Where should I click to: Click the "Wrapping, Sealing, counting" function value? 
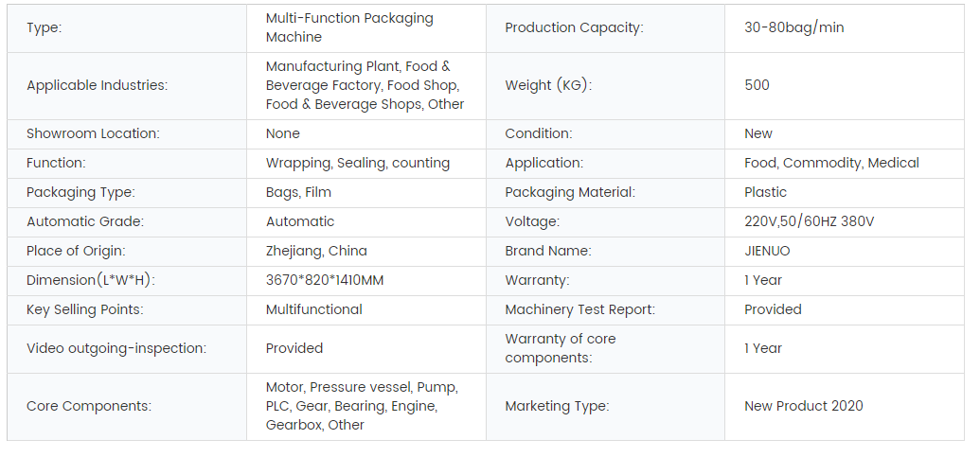click(357, 163)
